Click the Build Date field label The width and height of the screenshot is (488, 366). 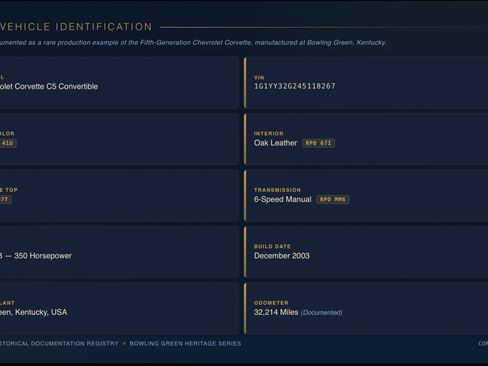click(x=272, y=246)
